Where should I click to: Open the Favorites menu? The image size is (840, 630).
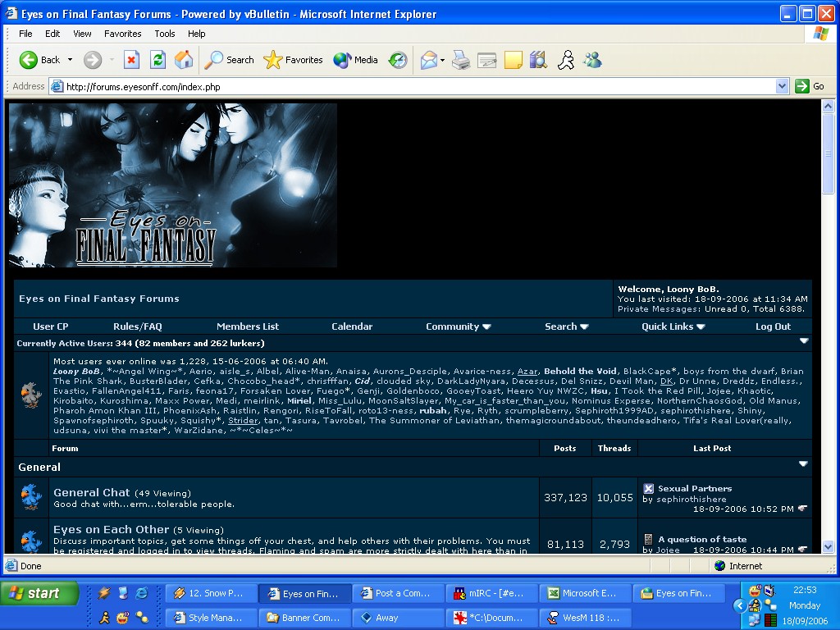tap(123, 34)
